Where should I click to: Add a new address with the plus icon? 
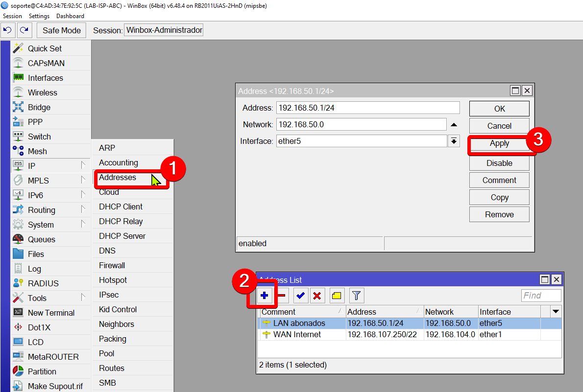tap(264, 295)
